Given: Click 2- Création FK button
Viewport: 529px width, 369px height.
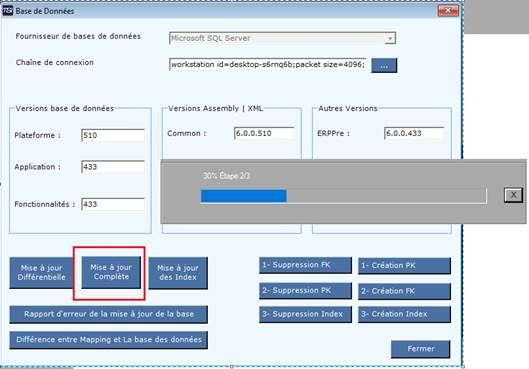Looking at the screenshot, I should click(404, 291).
